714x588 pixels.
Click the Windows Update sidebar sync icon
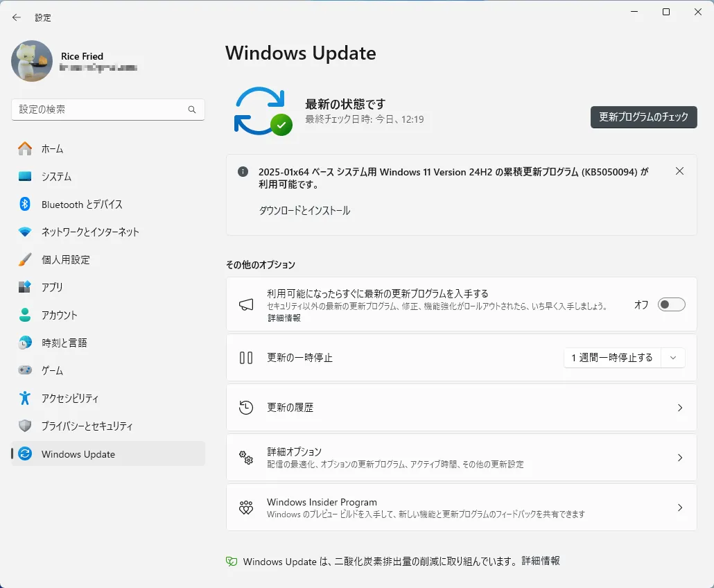25,453
